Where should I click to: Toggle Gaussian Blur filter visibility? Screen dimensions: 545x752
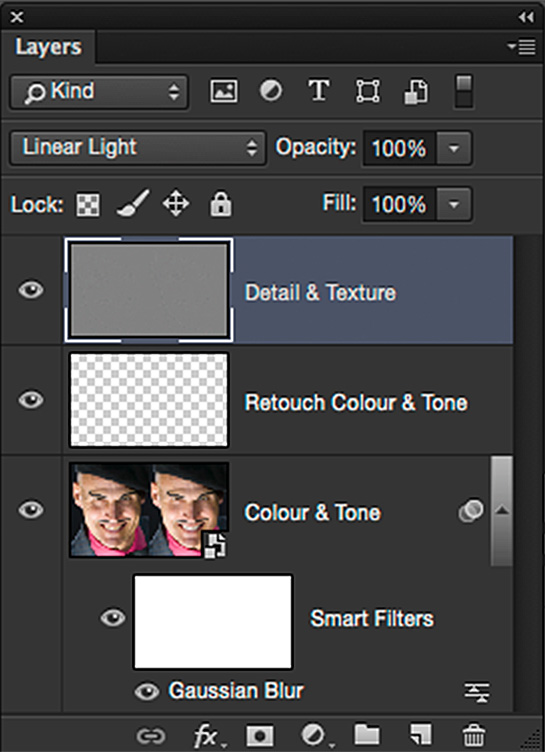coord(147,692)
